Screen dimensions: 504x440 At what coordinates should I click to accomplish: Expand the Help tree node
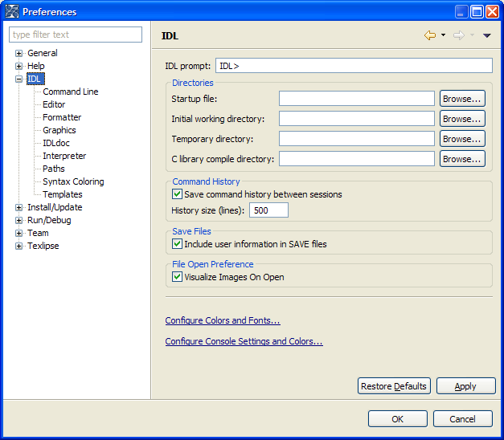[19, 66]
